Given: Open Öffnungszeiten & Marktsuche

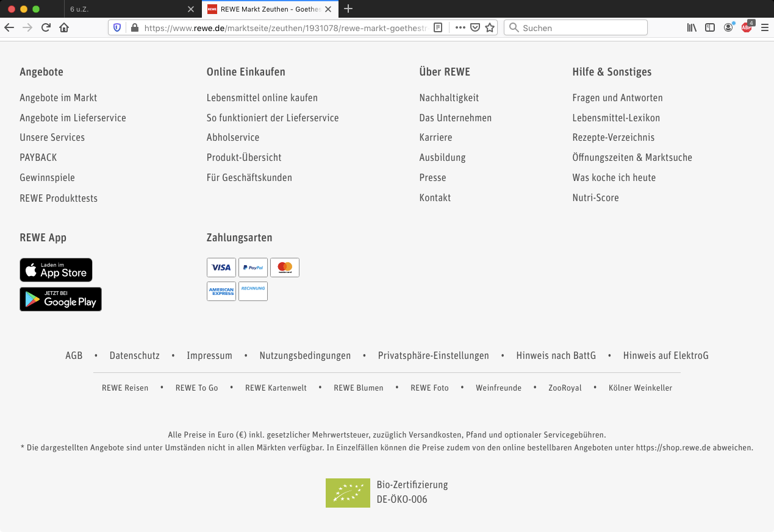Looking at the screenshot, I should click(632, 157).
